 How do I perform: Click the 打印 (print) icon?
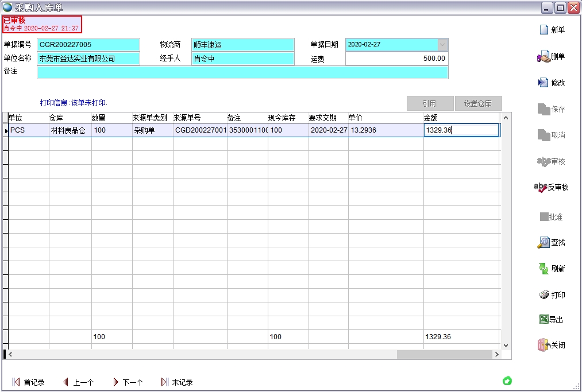tap(544, 295)
